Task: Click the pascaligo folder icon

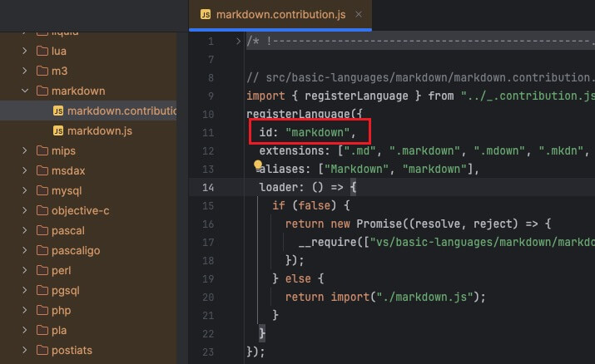Action: coord(42,250)
